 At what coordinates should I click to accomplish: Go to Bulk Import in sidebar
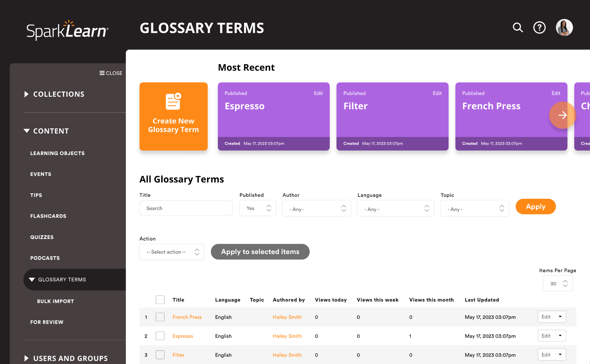(x=55, y=301)
